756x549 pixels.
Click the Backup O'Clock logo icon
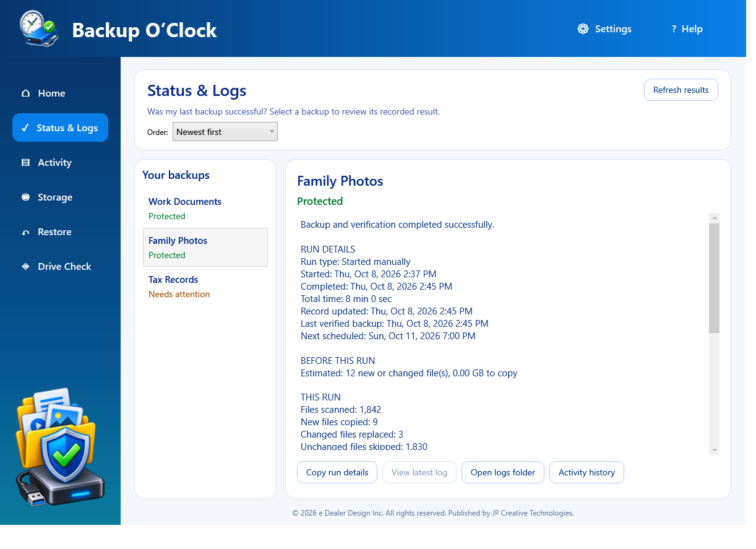point(38,28)
